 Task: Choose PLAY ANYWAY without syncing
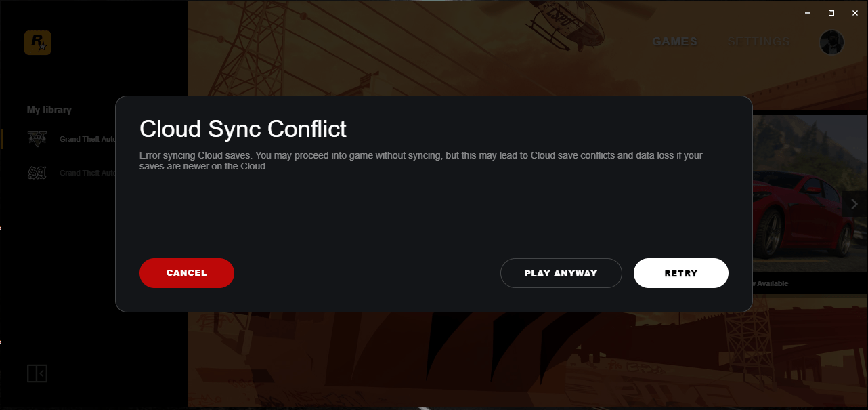click(x=561, y=273)
